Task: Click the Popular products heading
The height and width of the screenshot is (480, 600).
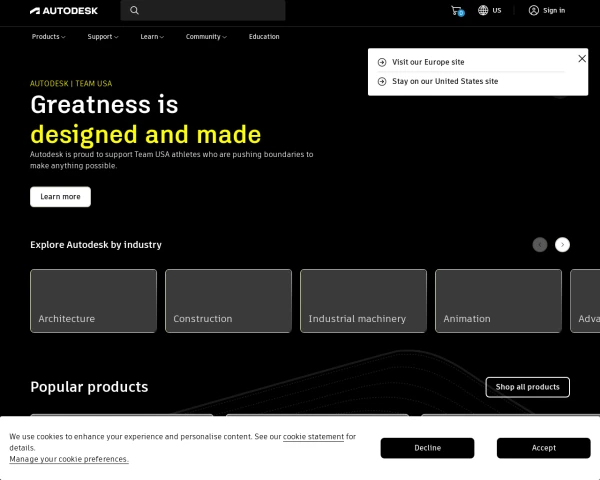Action: pos(89,387)
